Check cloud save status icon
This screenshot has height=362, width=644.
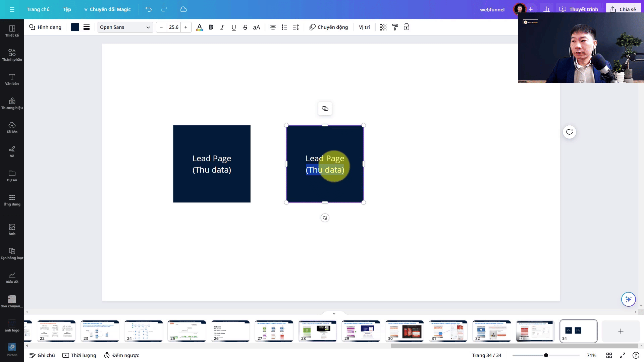183,9
